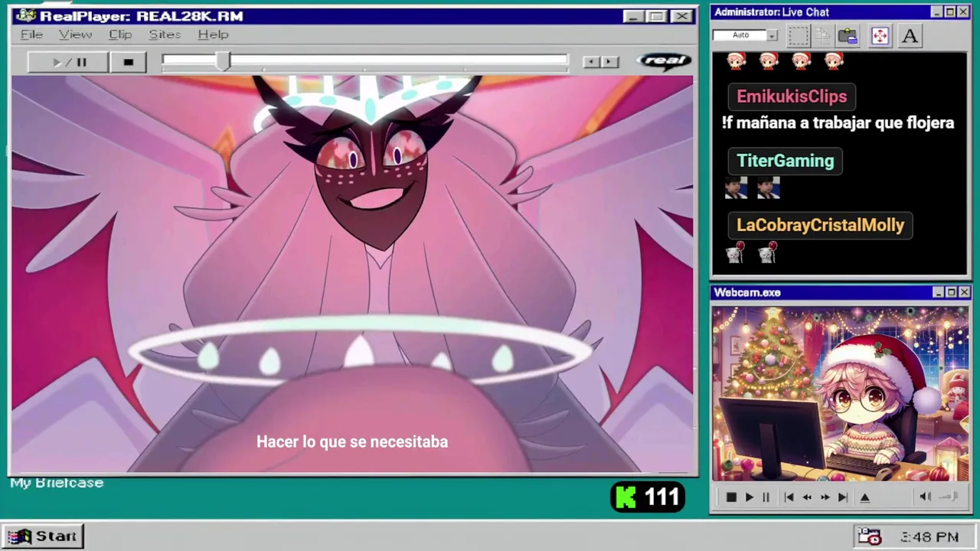Maximize the Administrator: Live Chat window
Screen dimensions: 980x551
[950, 12]
